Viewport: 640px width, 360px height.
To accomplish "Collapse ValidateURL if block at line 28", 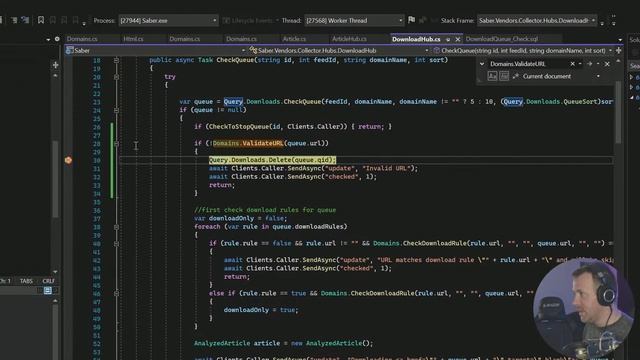I will (x=116, y=143).
